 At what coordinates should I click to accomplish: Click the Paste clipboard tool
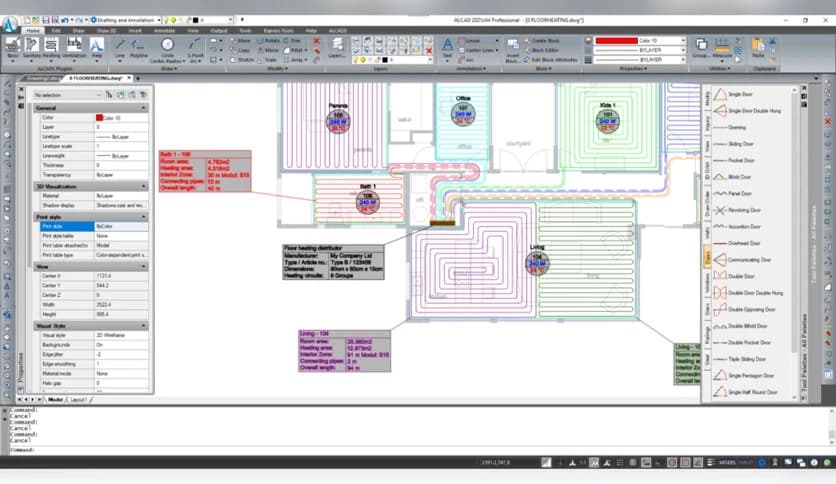click(758, 47)
